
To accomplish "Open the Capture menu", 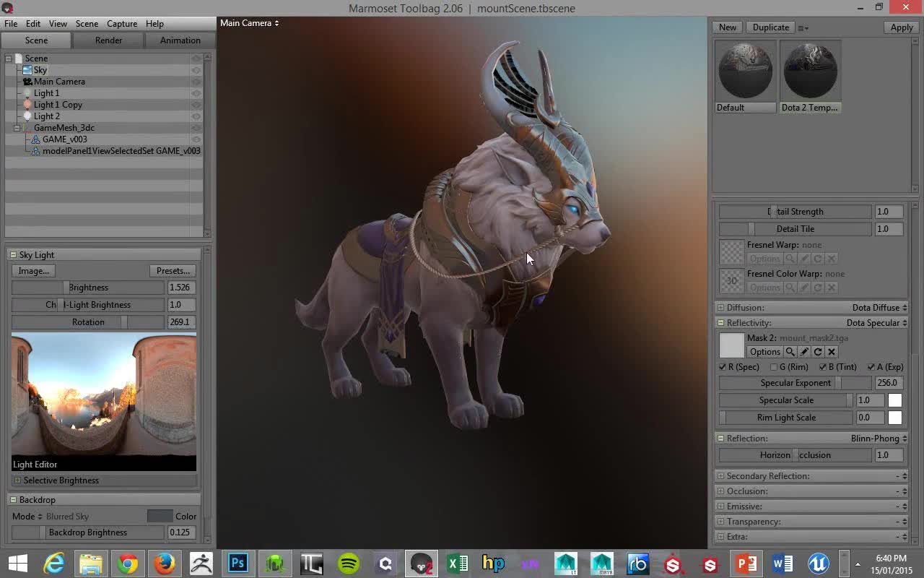I will 122,24.
